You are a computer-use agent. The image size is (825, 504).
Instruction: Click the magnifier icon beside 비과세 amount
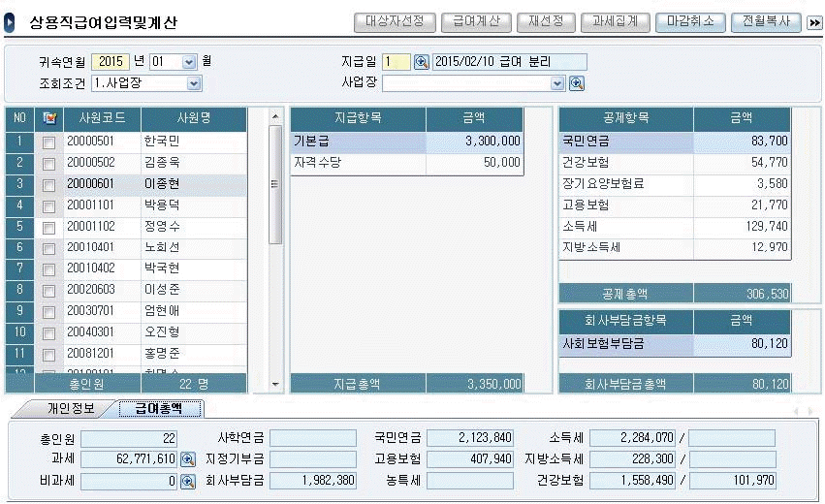[187, 480]
